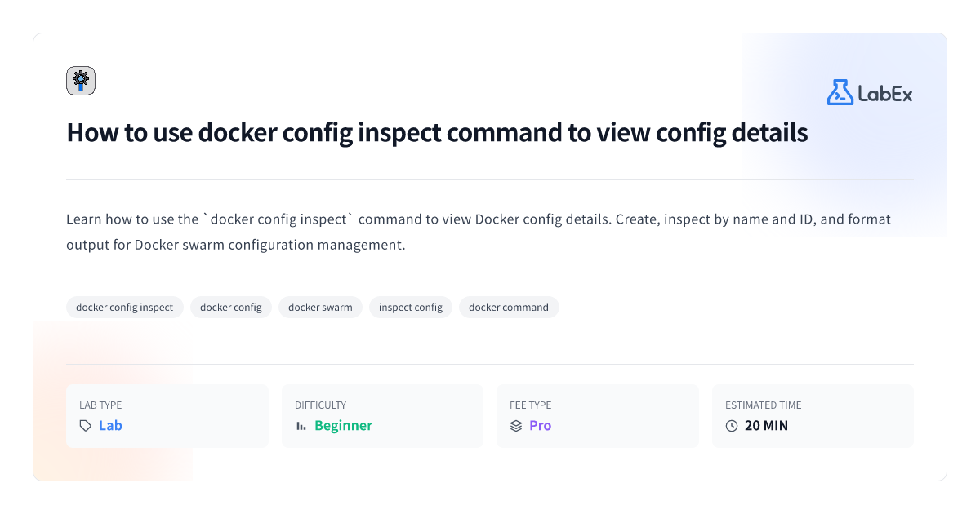The height and width of the screenshot is (514, 980).
Task: Select the docker command tag
Action: pos(509,308)
